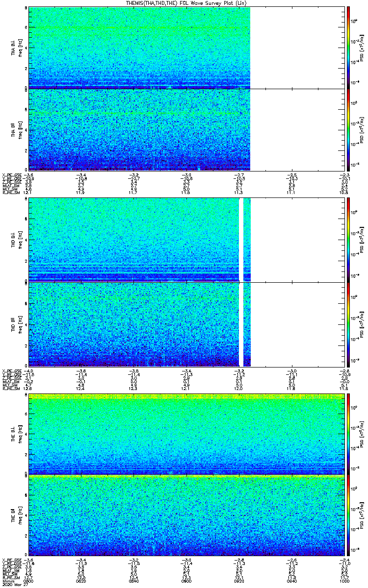Click the bright yellow band topping THE B-parallel
Image resolution: width=368 pixels, height=588 pixels.
186,477
